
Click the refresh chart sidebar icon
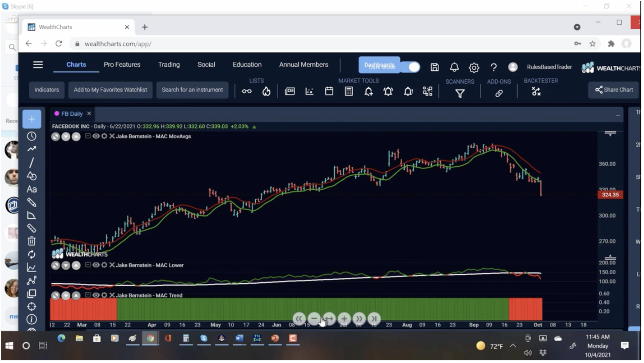point(32,254)
